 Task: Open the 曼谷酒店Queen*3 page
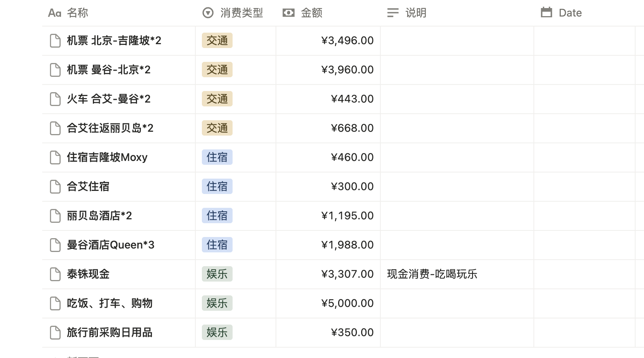tap(111, 245)
